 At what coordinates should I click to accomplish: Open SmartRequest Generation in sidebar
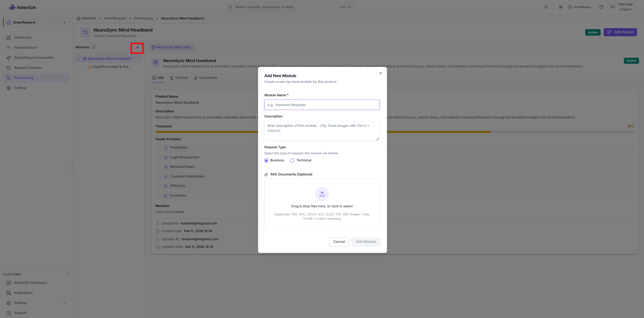(36, 58)
